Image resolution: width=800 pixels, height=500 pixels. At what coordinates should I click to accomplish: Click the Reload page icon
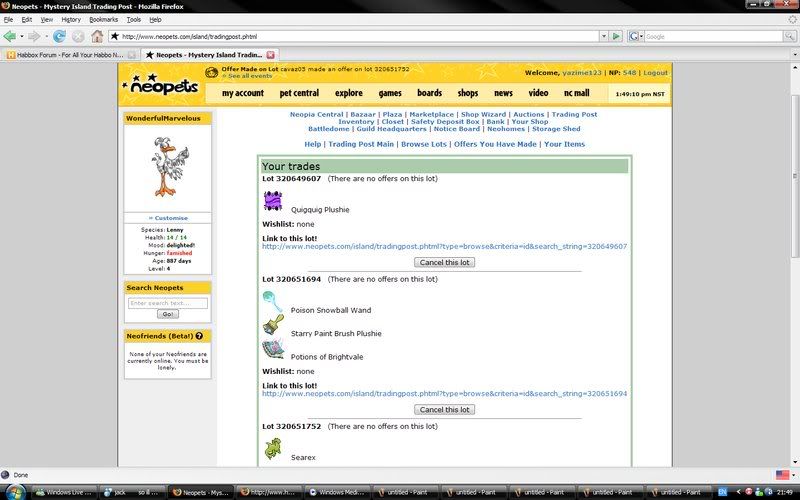coord(59,36)
